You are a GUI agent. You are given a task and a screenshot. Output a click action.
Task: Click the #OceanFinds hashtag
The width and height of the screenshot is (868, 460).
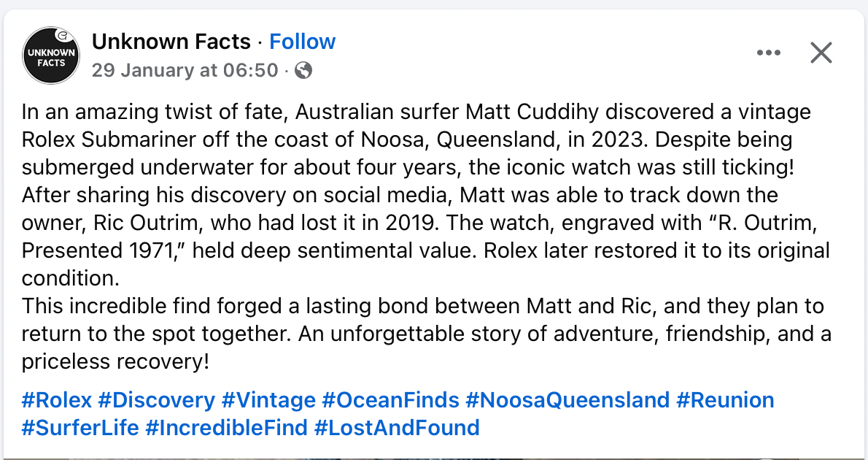[x=390, y=400]
